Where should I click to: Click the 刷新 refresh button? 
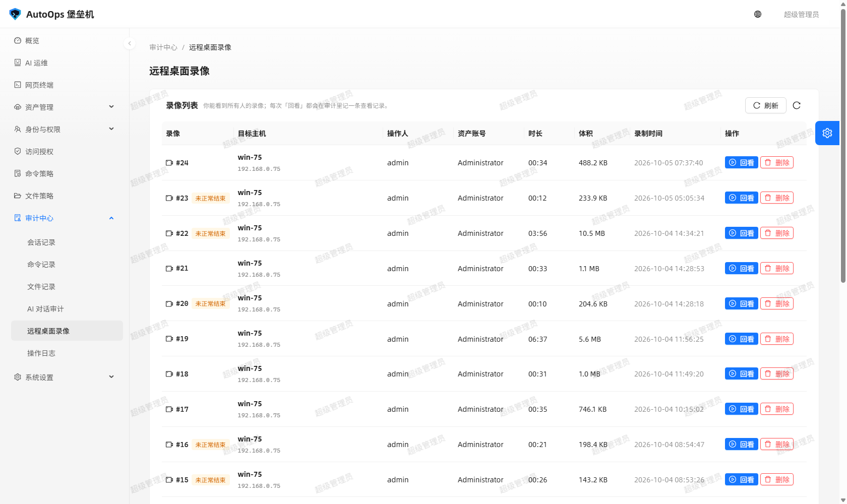pyautogui.click(x=765, y=105)
